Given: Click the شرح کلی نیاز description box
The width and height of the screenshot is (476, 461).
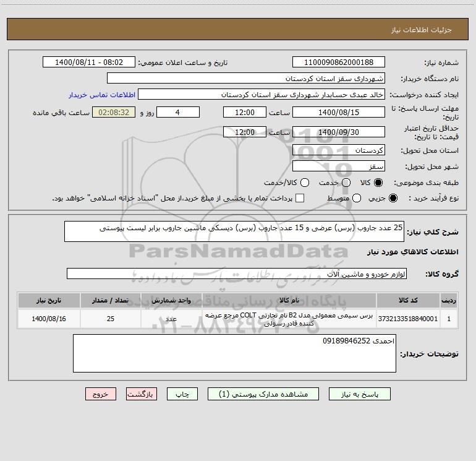Looking at the screenshot, I should click(234, 231).
